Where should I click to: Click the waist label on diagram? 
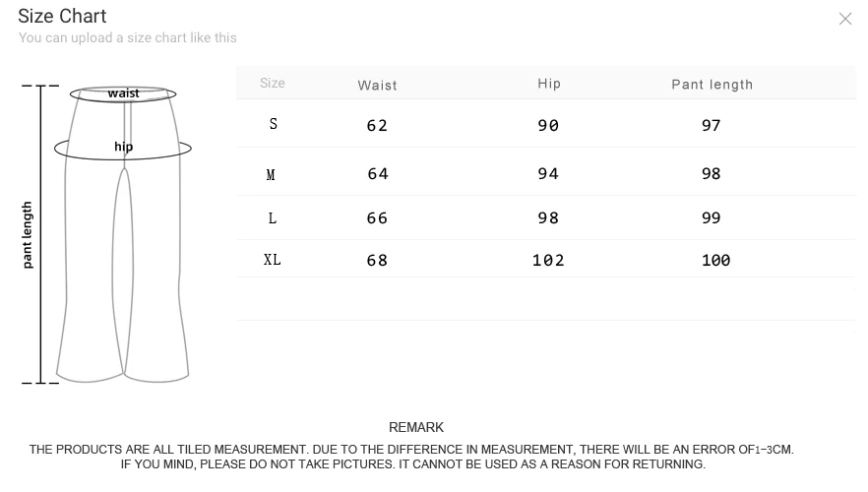pyautogui.click(x=123, y=93)
